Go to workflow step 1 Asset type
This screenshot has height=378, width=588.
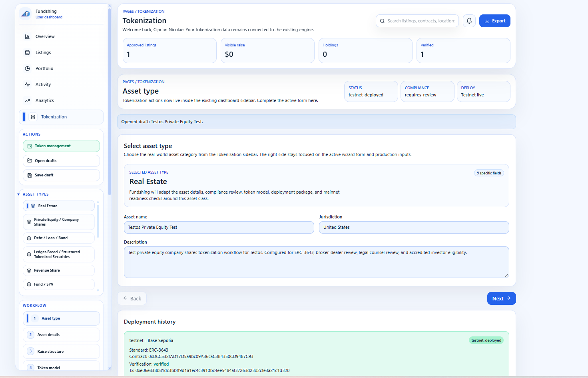(x=61, y=318)
